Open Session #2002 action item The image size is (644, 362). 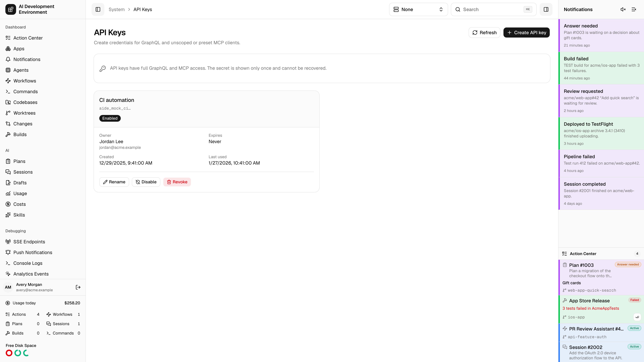(601, 352)
